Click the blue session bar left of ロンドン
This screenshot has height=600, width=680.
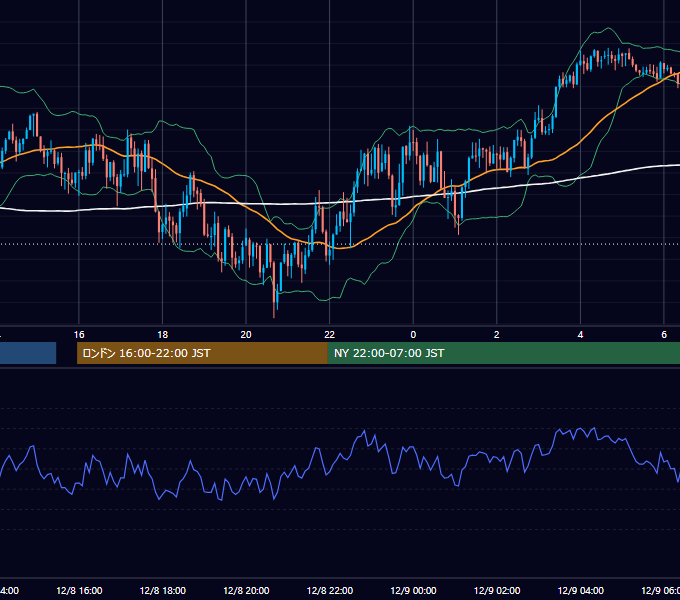[28, 353]
